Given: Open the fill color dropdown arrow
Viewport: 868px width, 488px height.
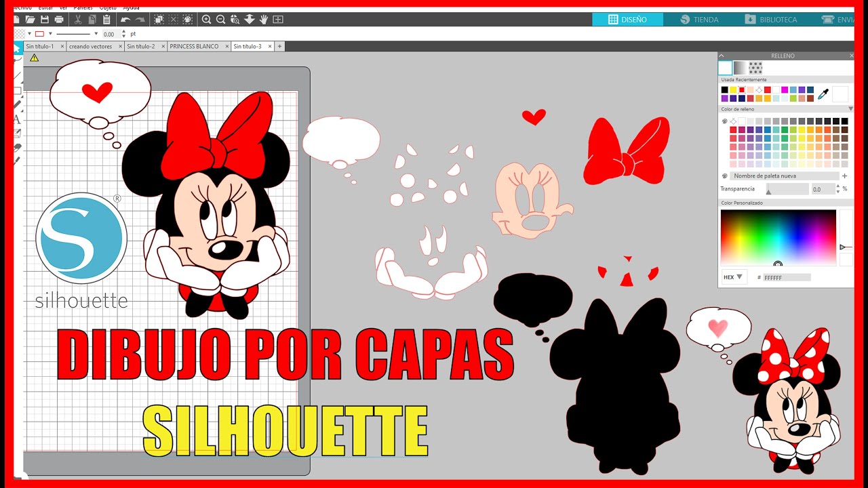Looking at the screenshot, I should pyautogui.click(x=29, y=34).
